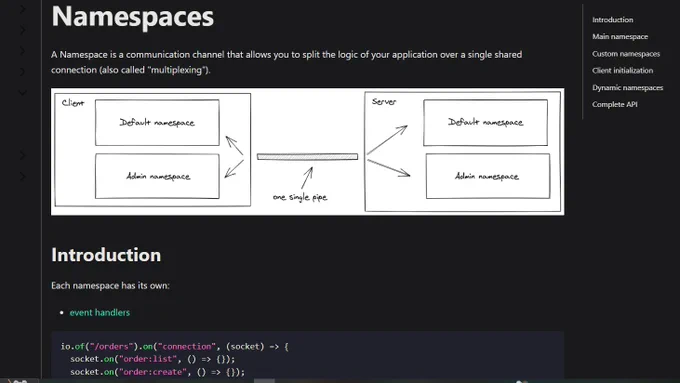
Task: Open the namespaces multiplexing diagram image
Action: pos(307,152)
